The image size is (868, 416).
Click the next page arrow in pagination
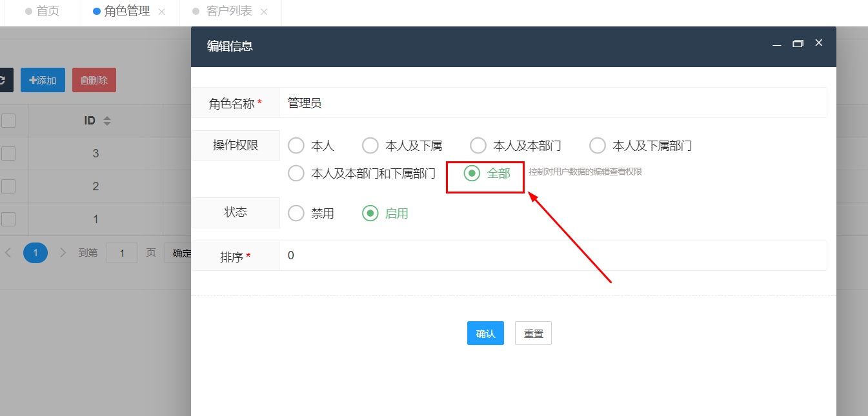[63, 253]
